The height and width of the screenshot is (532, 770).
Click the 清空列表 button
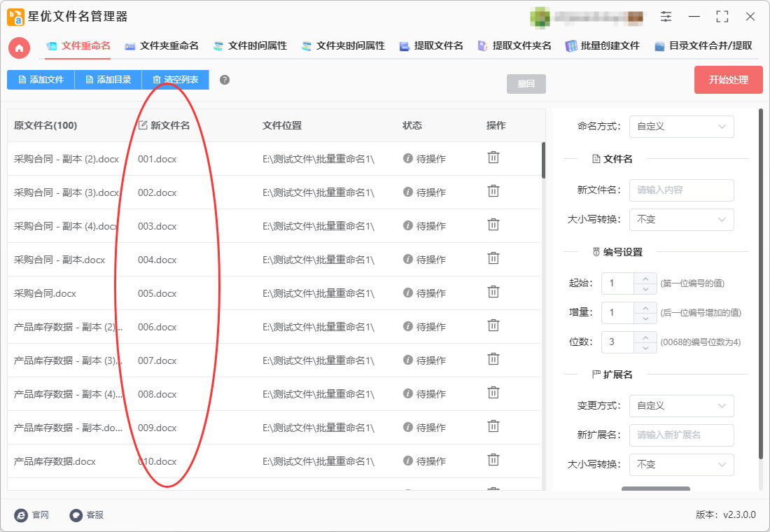[175, 80]
